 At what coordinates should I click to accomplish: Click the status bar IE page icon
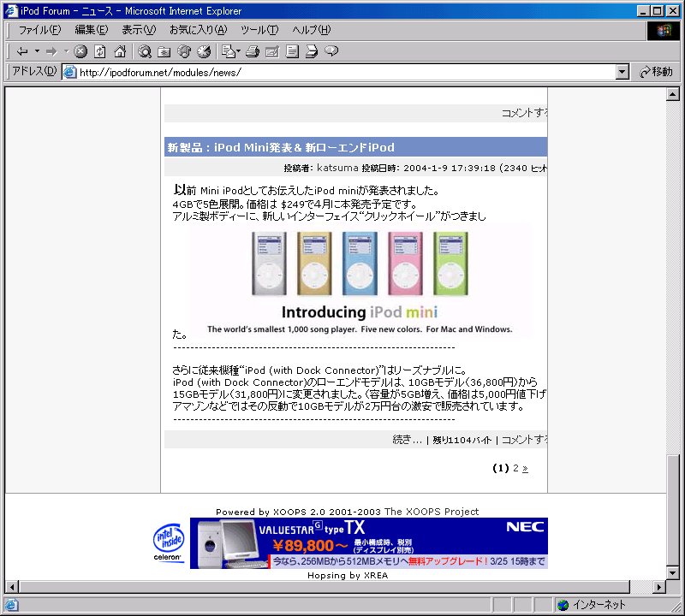(11, 605)
